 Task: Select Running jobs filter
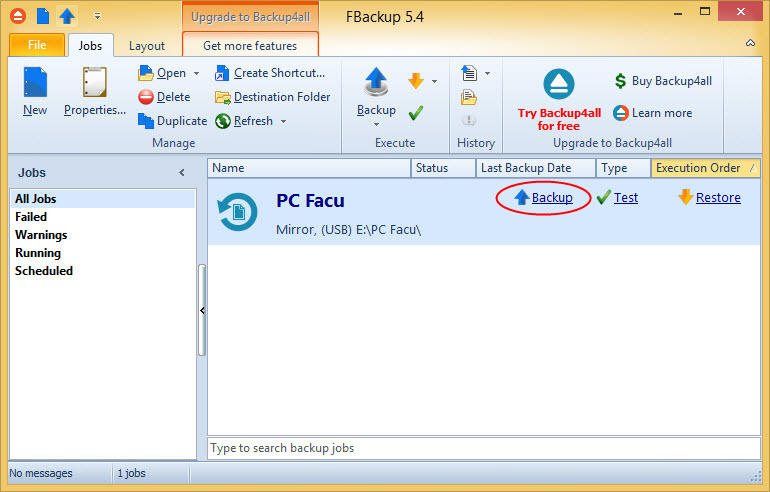(x=103, y=253)
